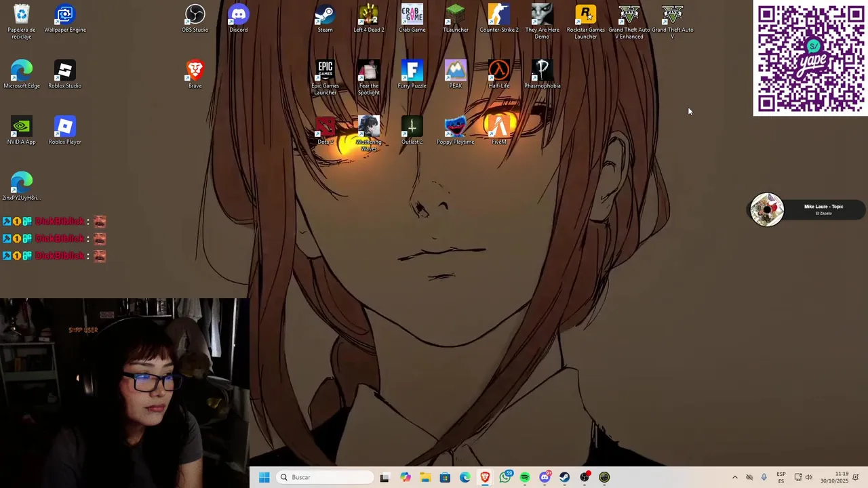This screenshot has width=868, height=488.
Task: Click the Yape QR code image
Action: point(810,58)
